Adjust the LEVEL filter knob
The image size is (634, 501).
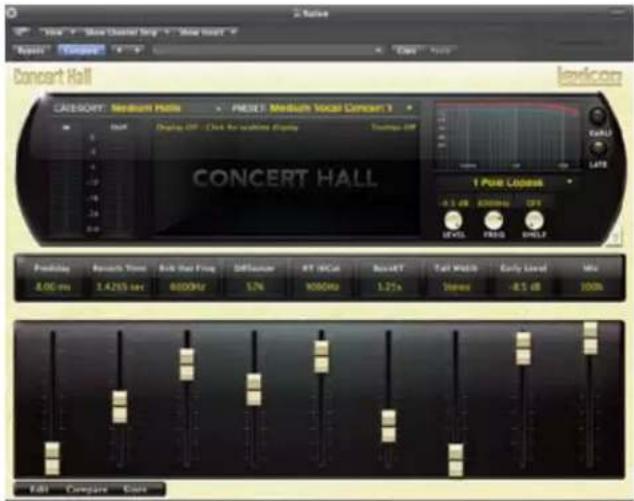(453, 220)
